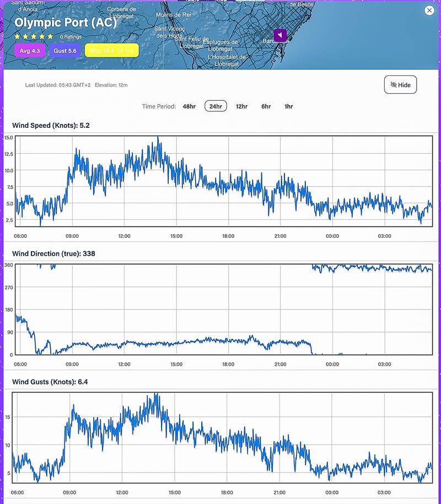Switch to the 12hr time period
Screen dimensions: 441x504
[x=241, y=106]
